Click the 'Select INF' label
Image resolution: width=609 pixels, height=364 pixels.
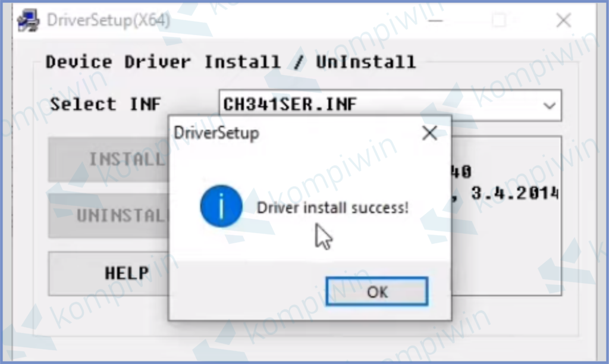point(105,104)
